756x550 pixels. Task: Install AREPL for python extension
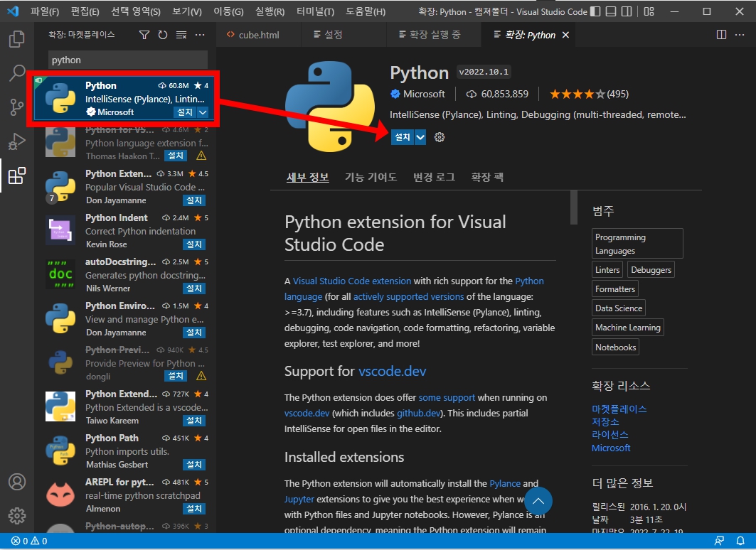(194, 509)
